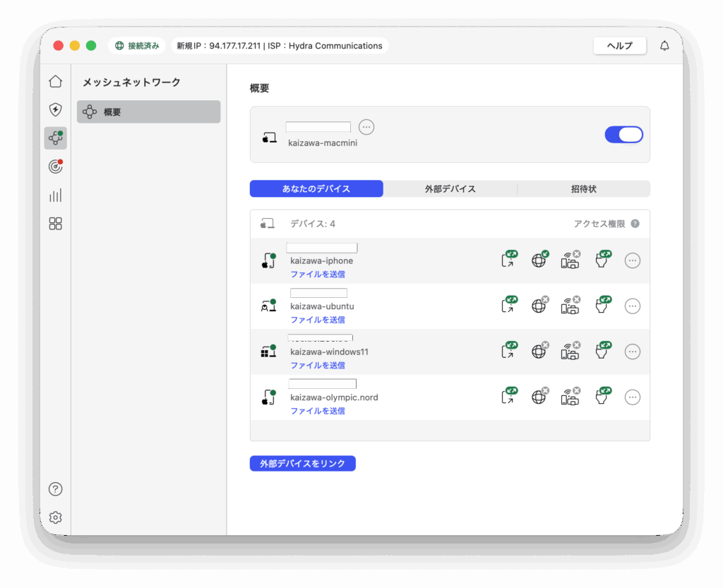Open the statistics bars icon in sidebar
Viewport: 723px width, 588px height.
click(55, 196)
